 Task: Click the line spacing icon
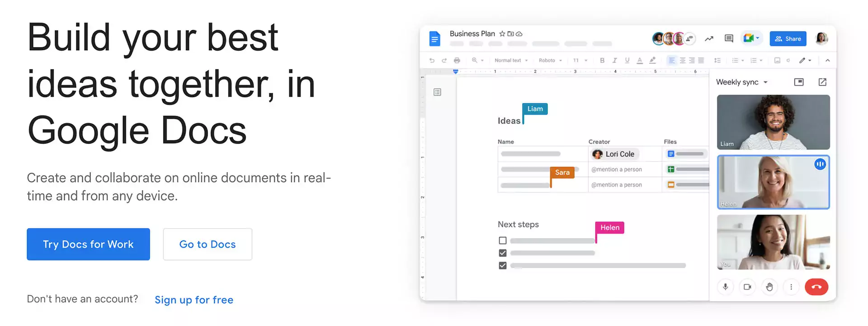click(x=717, y=60)
